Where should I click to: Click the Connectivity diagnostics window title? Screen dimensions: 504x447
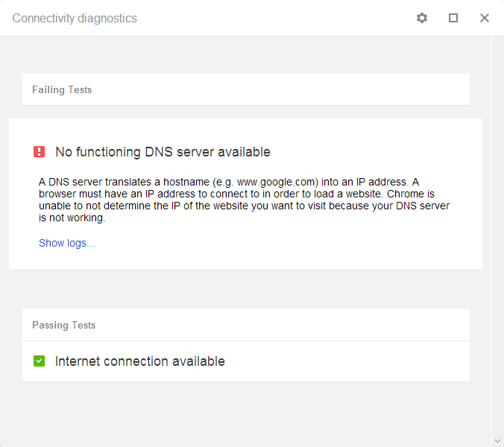pyautogui.click(x=75, y=19)
